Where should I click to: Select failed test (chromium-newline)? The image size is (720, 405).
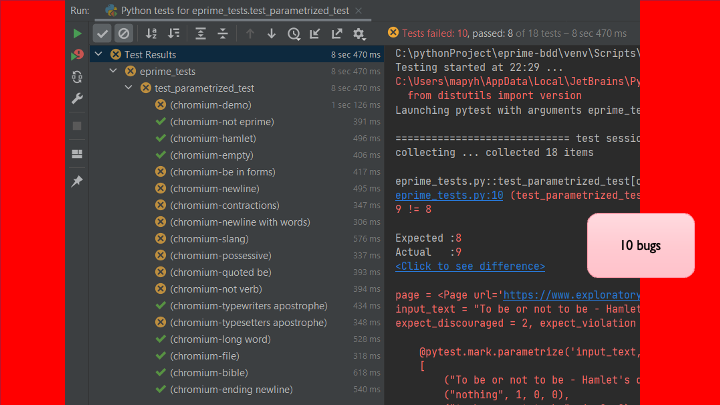coord(214,189)
